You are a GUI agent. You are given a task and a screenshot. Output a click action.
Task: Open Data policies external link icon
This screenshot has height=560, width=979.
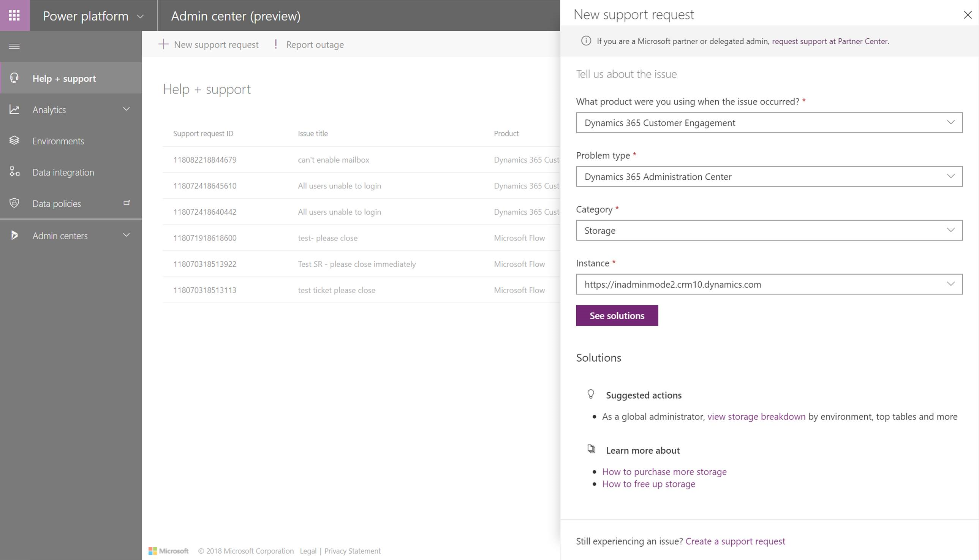[x=127, y=203]
